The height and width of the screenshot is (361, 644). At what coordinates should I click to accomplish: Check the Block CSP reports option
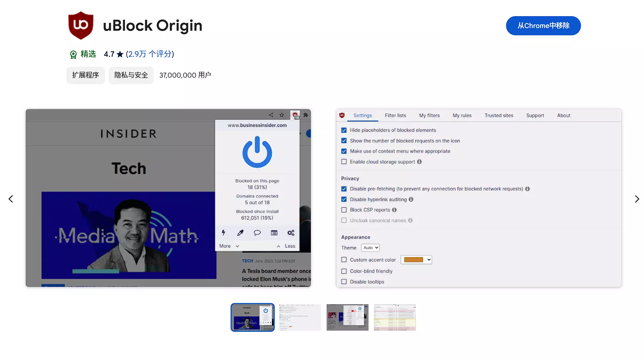tap(344, 210)
